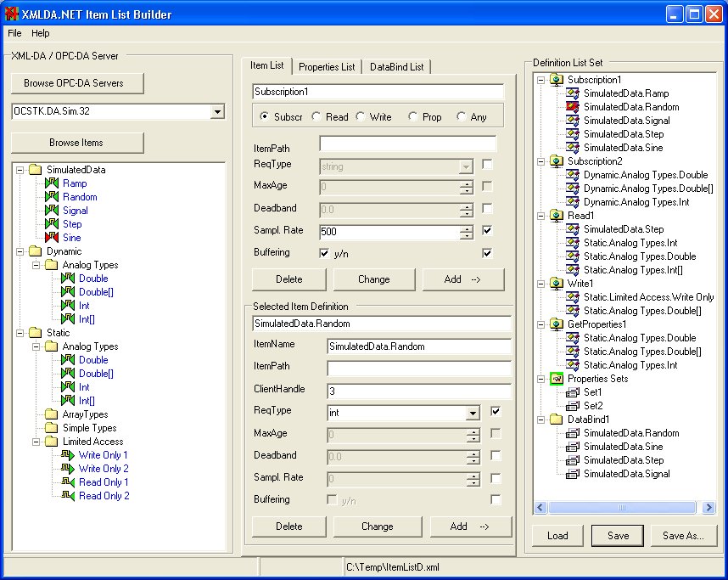Click the XMLDA.NET application title bar icon
This screenshot has height=580, width=728.
(11, 14)
